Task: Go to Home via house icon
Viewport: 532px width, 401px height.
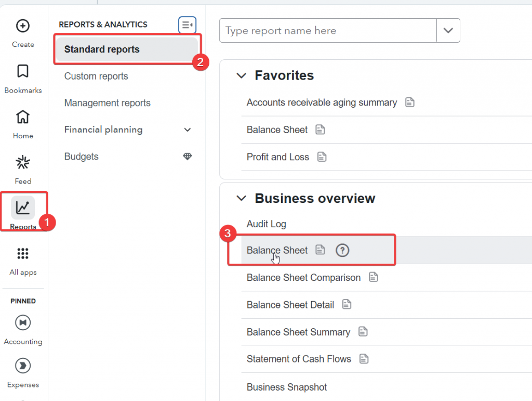Action: (23, 117)
